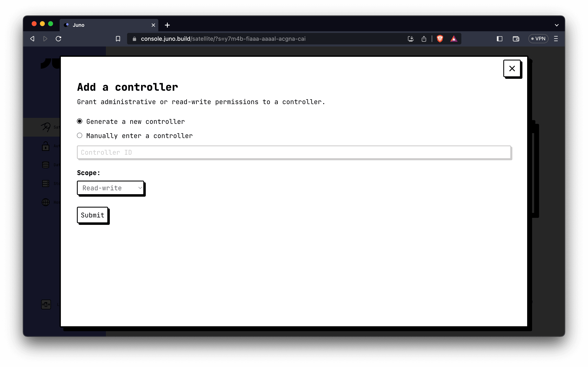Expand the tab search chevron
Viewport: 588px width, 367px height.
pyautogui.click(x=557, y=25)
